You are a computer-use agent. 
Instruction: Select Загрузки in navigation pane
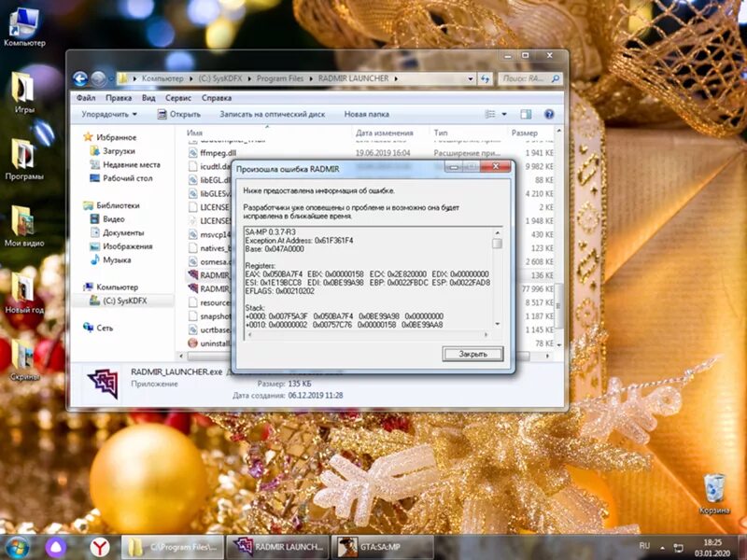(x=113, y=151)
